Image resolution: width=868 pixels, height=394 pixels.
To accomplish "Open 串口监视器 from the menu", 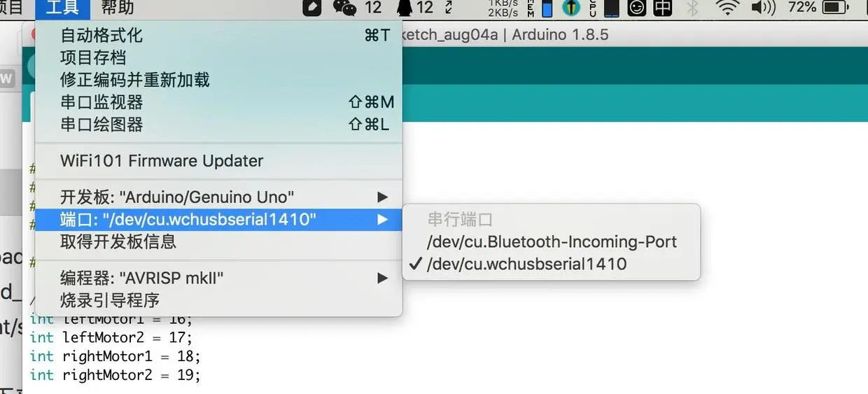I will point(218,102).
